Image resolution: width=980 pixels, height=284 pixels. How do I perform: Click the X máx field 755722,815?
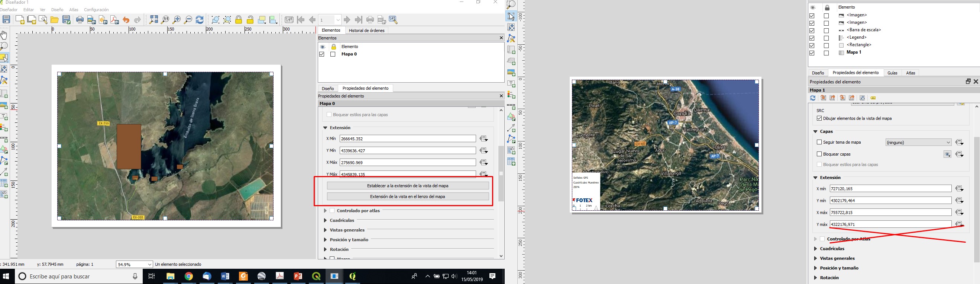[890, 212]
